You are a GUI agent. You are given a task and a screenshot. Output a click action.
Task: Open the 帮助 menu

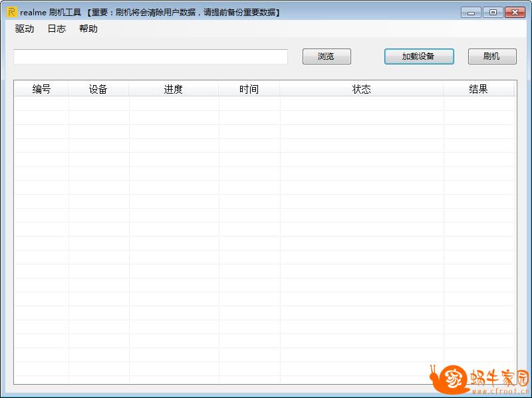88,29
